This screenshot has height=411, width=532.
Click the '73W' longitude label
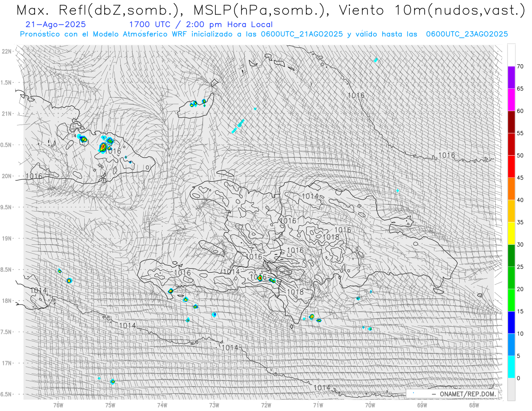[x=214, y=405]
